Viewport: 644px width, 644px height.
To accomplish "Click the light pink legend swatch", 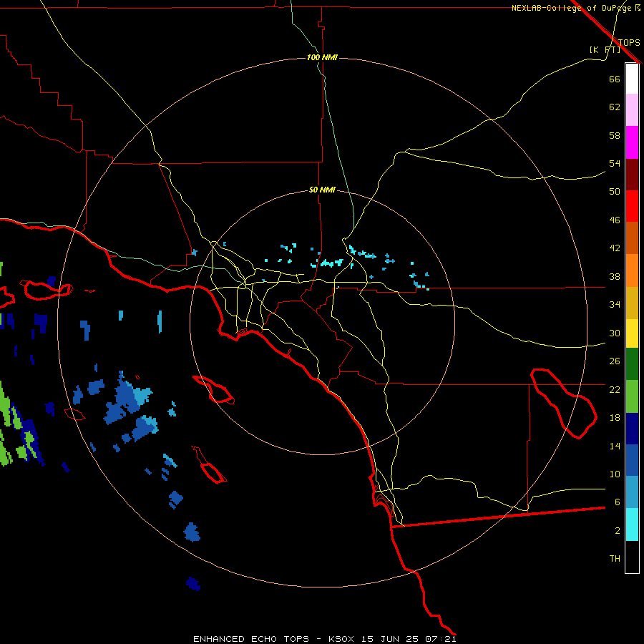I will (632, 109).
